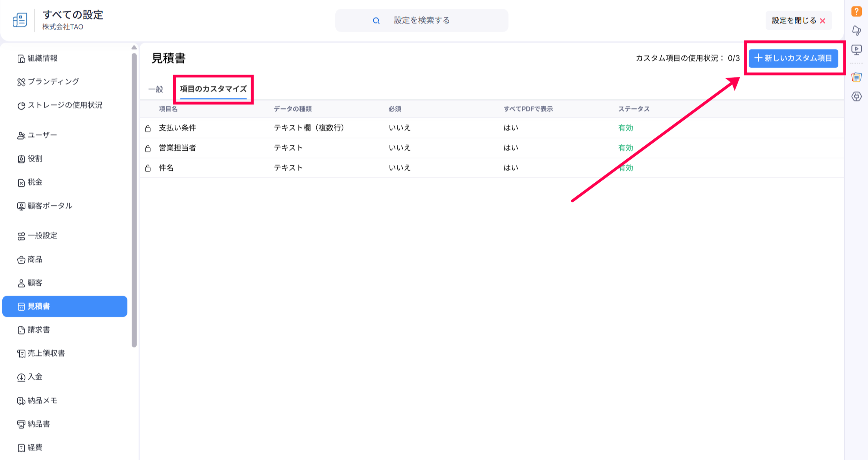The image size is (868, 460).
Task: Open 請求書 settings in sidebar
Action: coord(38,330)
